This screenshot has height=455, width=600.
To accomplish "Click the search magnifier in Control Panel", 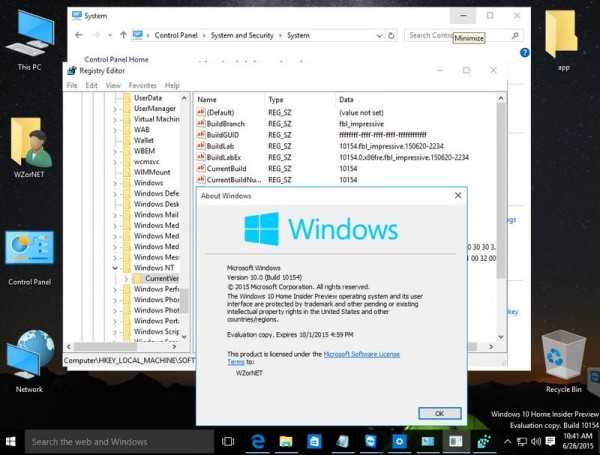I will tap(515, 36).
